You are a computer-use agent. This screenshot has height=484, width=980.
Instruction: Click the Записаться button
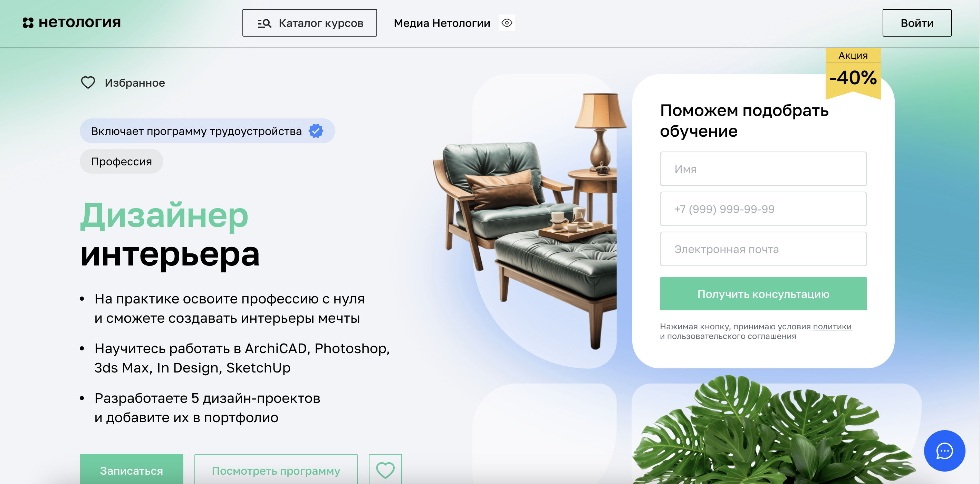click(131, 470)
